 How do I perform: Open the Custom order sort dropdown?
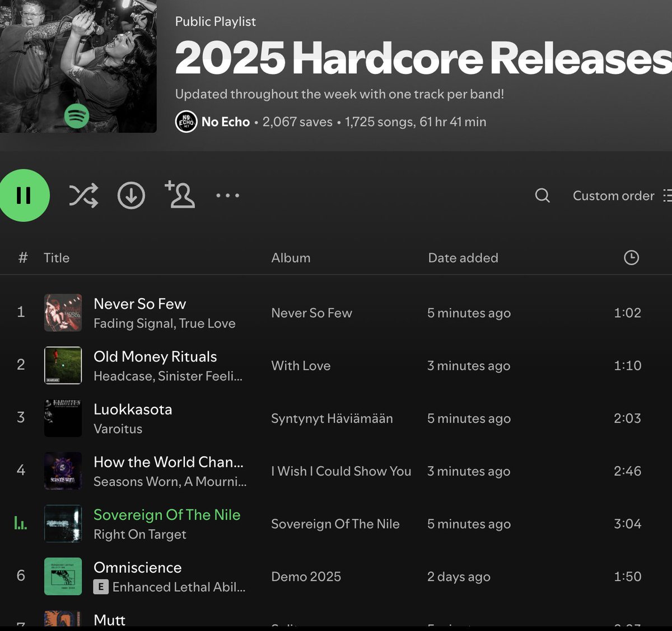coord(622,196)
